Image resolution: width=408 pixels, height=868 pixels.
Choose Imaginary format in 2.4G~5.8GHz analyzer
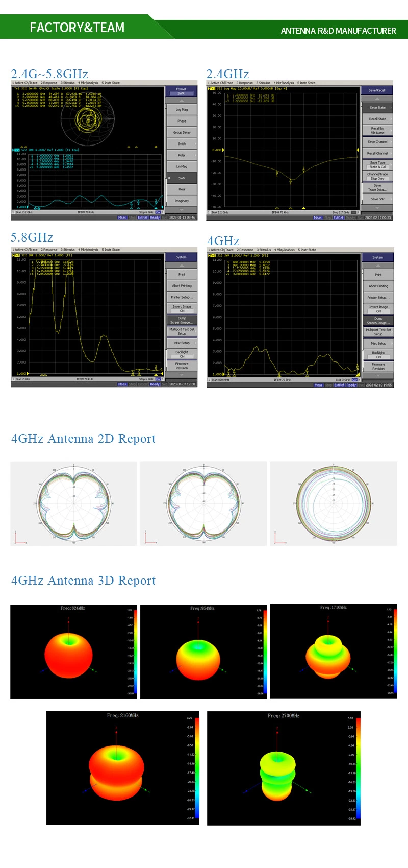(x=182, y=201)
